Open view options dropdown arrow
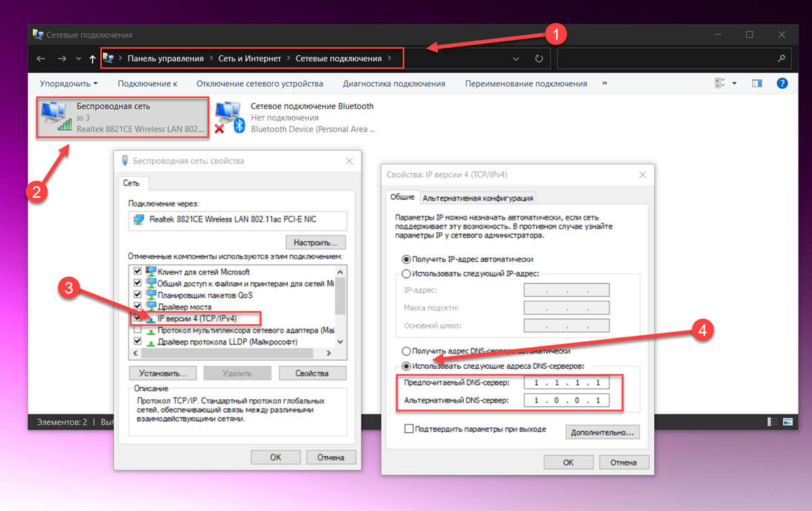812x511 pixels. click(734, 83)
